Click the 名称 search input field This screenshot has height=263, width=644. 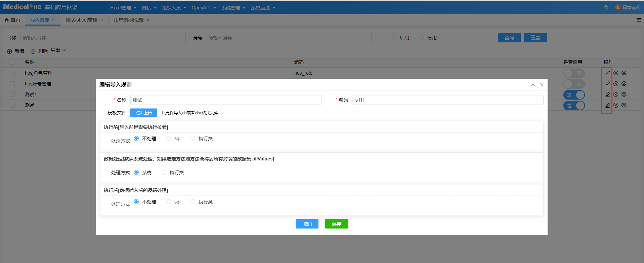click(x=103, y=38)
